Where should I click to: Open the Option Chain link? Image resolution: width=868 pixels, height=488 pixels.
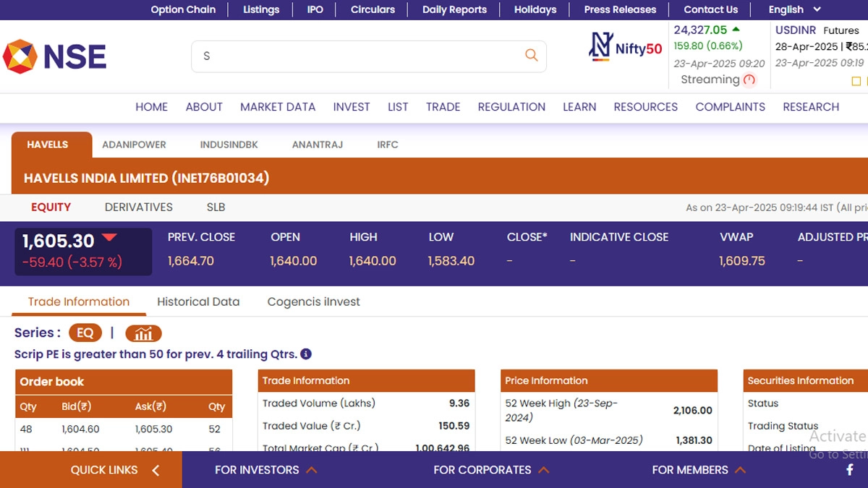pos(183,9)
